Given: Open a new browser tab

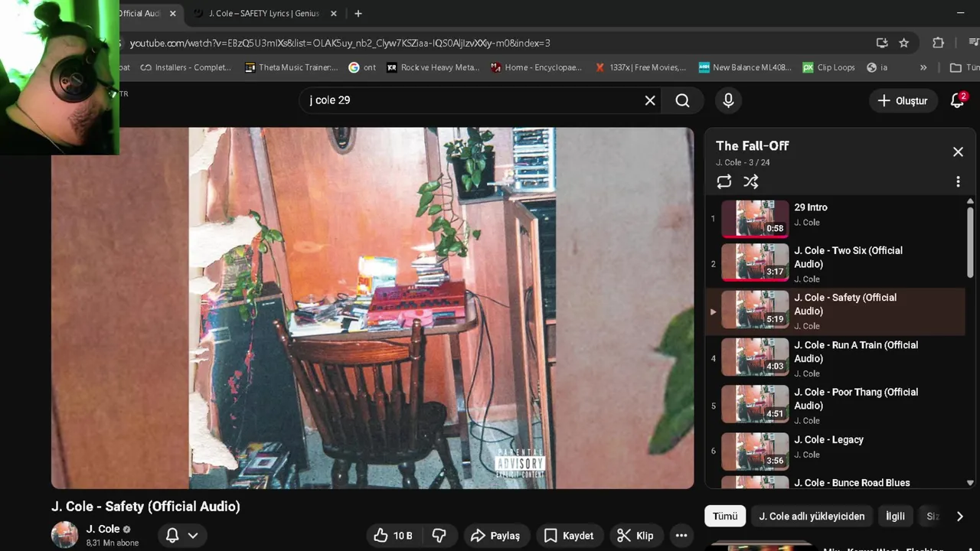Looking at the screenshot, I should point(358,14).
